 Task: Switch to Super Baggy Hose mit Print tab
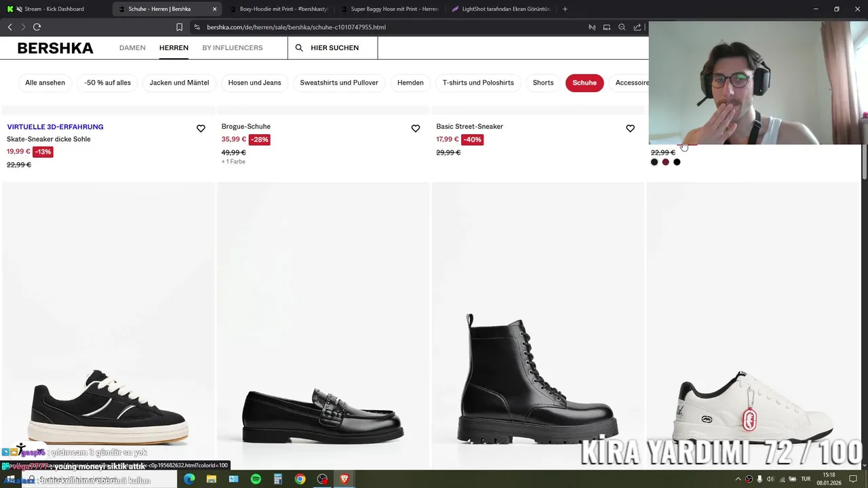pos(389,9)
